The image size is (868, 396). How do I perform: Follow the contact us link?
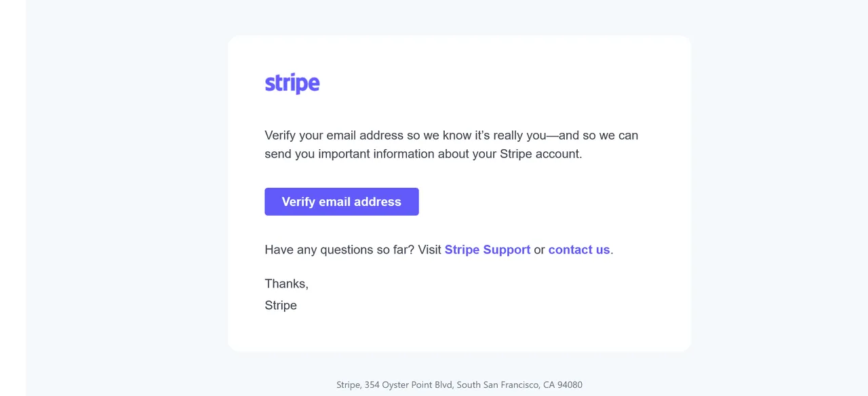[579, 250]
